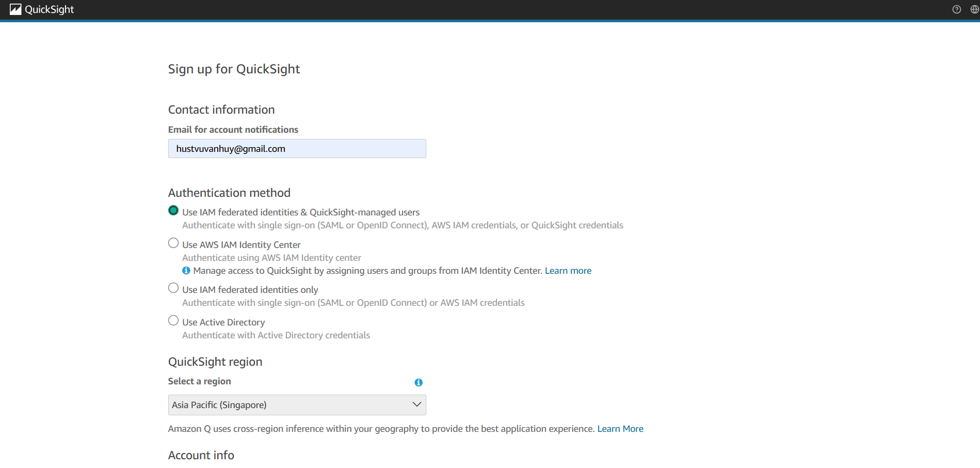Viewport: 980px width, 468px height.
Task: Select the Use AWS IAM Identity Center radio
Action: (173, 243)
